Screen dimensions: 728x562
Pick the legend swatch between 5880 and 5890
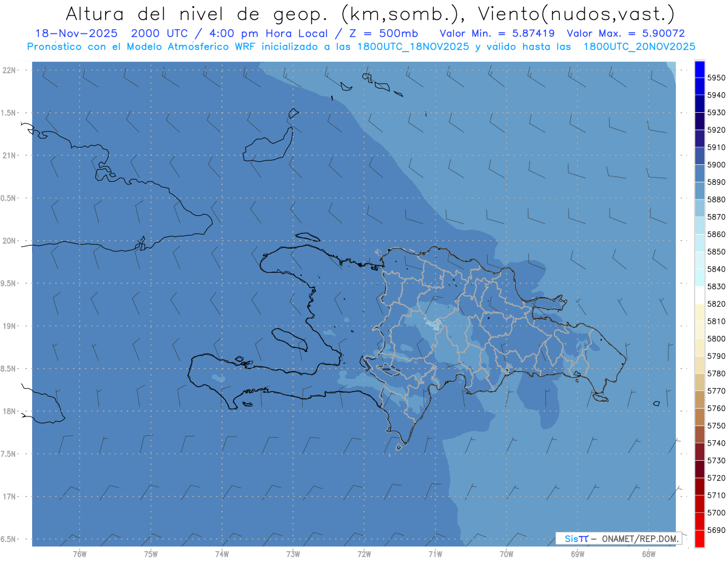[699, 190]
